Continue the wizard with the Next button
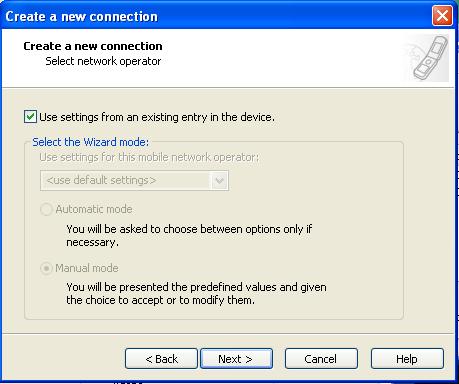Viewport: 459px width, 384px height. tap(236, 359)
